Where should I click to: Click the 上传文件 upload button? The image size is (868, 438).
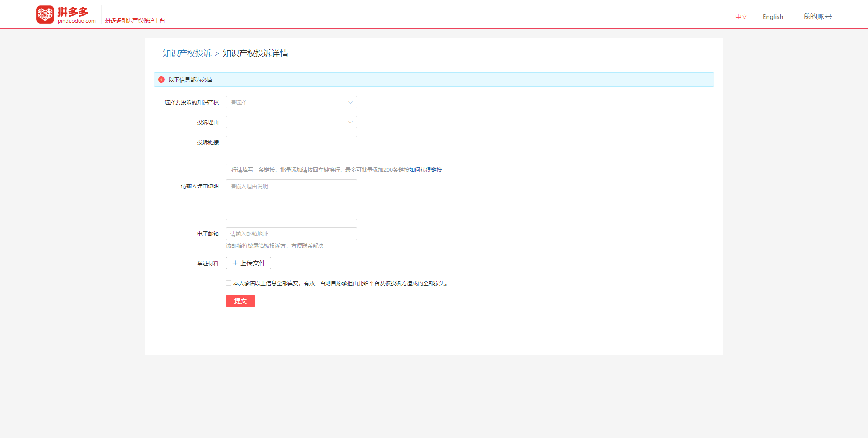click(249, 263)
